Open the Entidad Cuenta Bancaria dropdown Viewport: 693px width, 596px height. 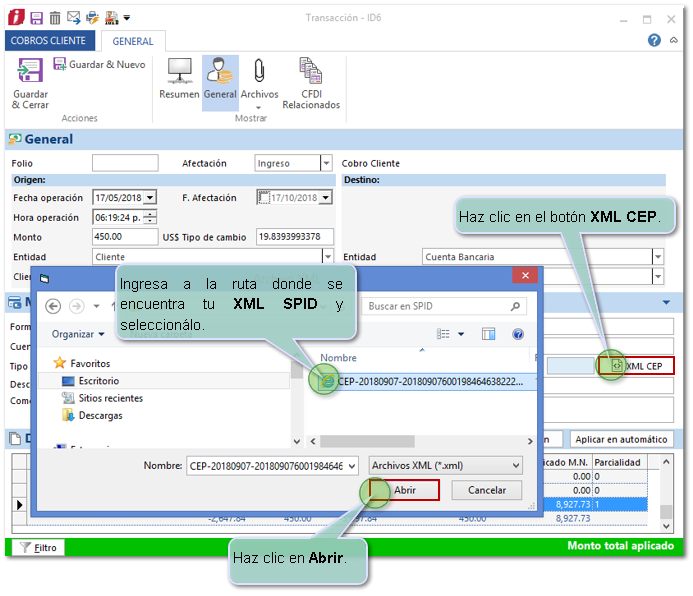[x=658, y=256]
